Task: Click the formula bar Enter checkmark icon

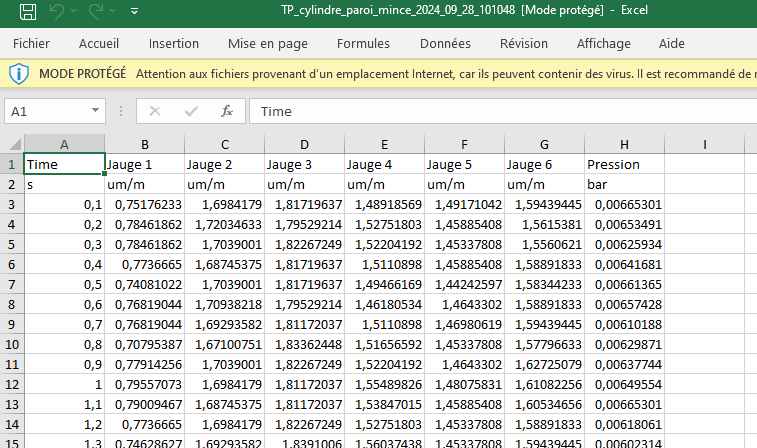Action: pos(191,111)
